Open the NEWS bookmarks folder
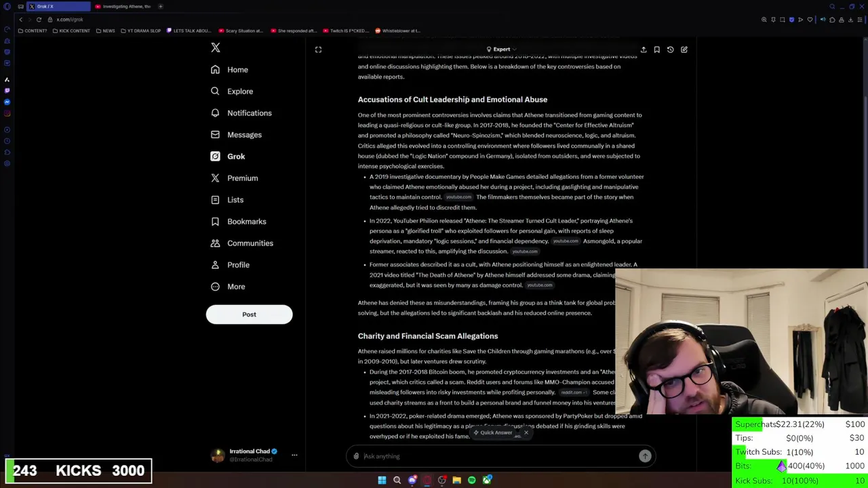Image resolution: width=868 pixels, height=488 pixels. point(105,30)
